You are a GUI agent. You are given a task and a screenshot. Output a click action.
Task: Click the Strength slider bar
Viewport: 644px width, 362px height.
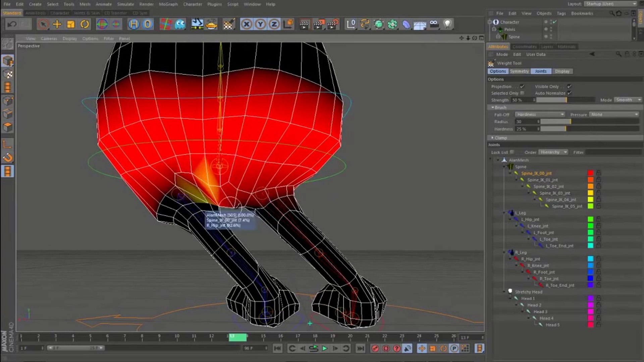565,100
